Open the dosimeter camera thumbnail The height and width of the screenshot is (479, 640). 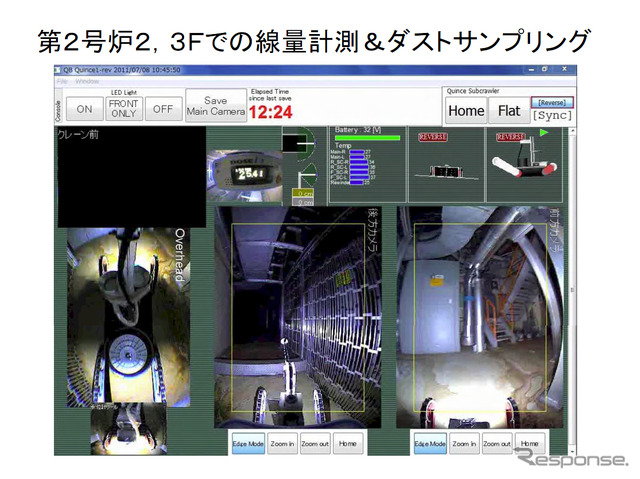244,176
